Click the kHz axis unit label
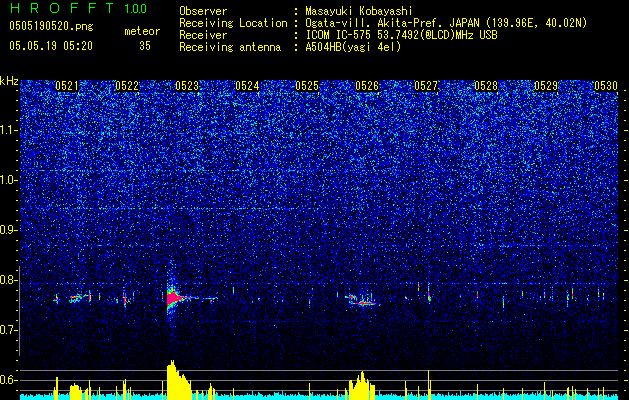 pyautogui.click(x=9, y=81)
